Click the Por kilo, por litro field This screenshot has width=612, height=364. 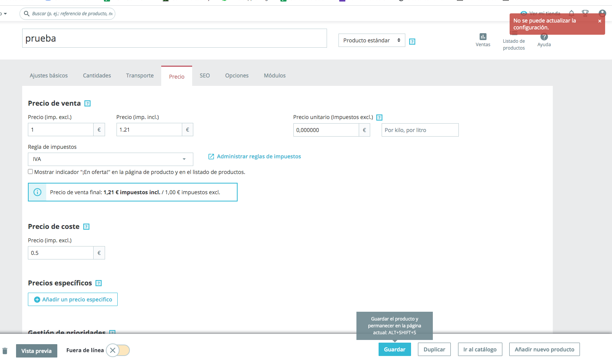420,130
